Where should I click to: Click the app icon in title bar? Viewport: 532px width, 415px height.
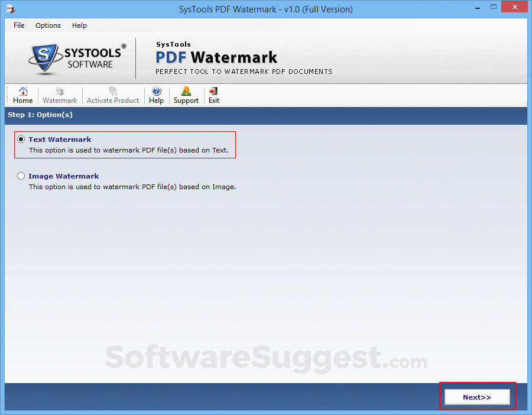11,9
